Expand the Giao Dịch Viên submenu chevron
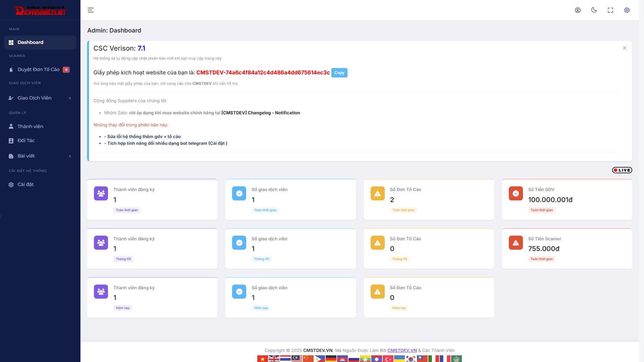This screenshot has width=644, height=362. pos(70,98)
